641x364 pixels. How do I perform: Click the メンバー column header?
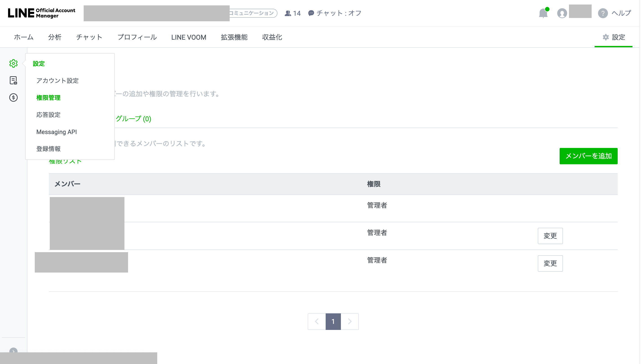pos(67,184)
